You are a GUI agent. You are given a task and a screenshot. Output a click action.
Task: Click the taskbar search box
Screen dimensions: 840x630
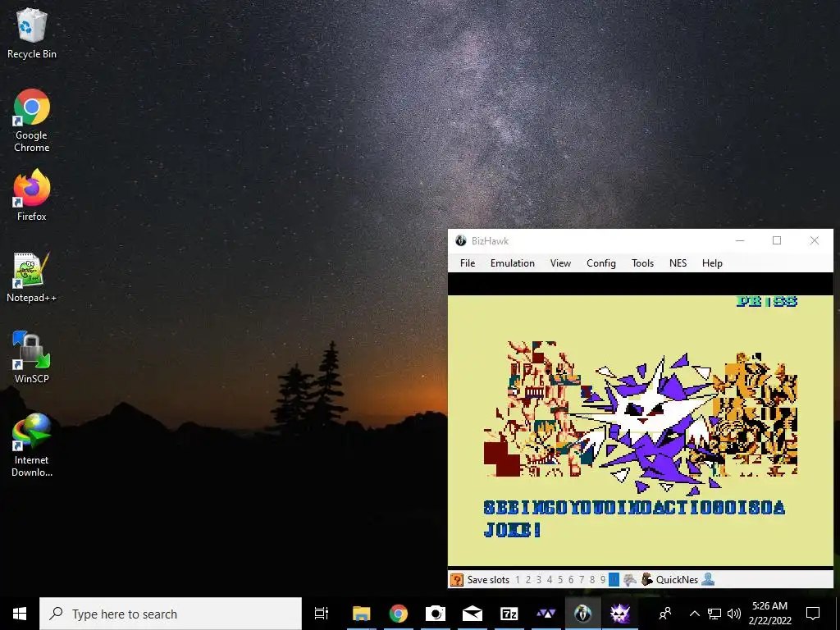171,614
